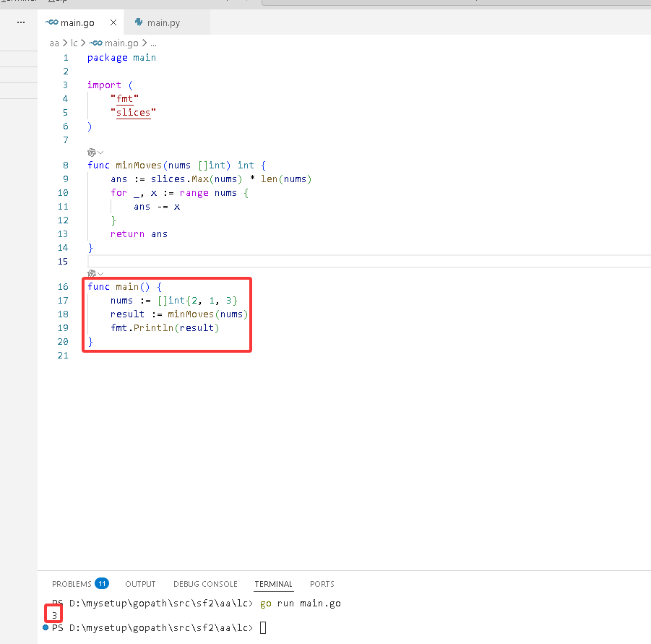Click '[]int{2, 1, 3}' literal on line 17

tap(197, 300)
